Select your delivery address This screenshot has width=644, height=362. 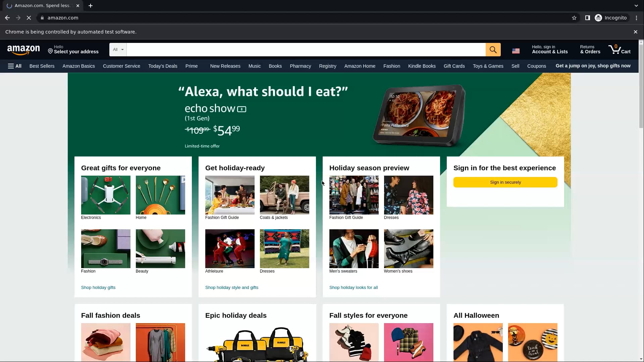pos(73,50)
